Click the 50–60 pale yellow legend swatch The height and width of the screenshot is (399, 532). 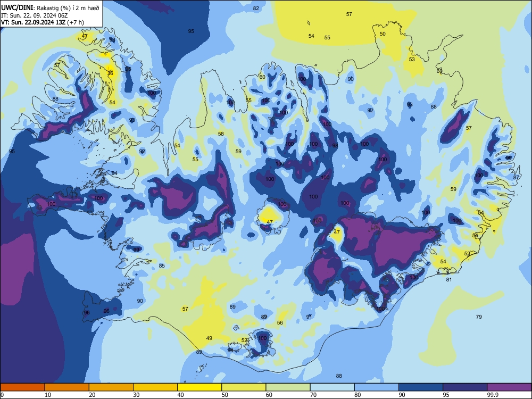[x=244, y=387]
